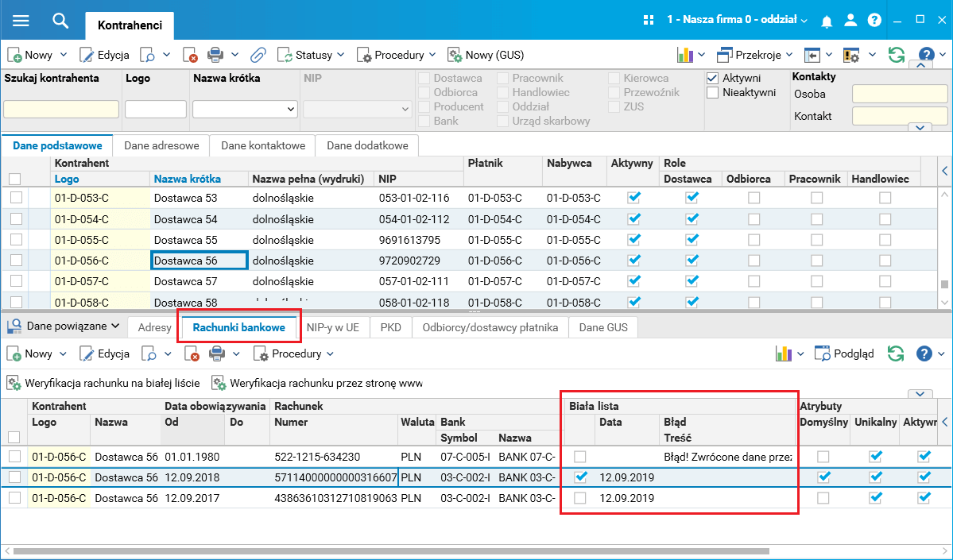Click the top toolbar green refresh icon
This screenshot has height=560, width=953.
click(x=897, y=55)
